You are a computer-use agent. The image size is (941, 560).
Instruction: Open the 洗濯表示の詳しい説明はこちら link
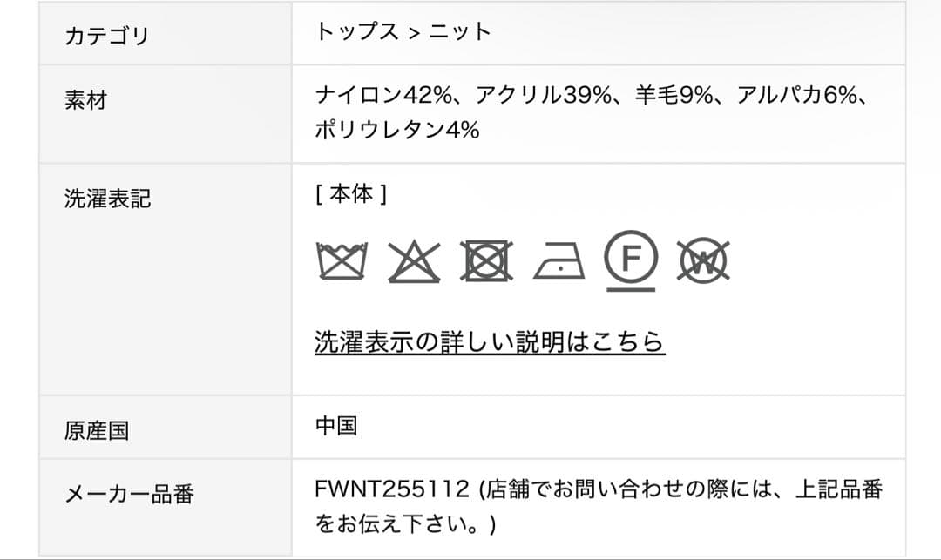pyautogui.click(x=489, y=341)
